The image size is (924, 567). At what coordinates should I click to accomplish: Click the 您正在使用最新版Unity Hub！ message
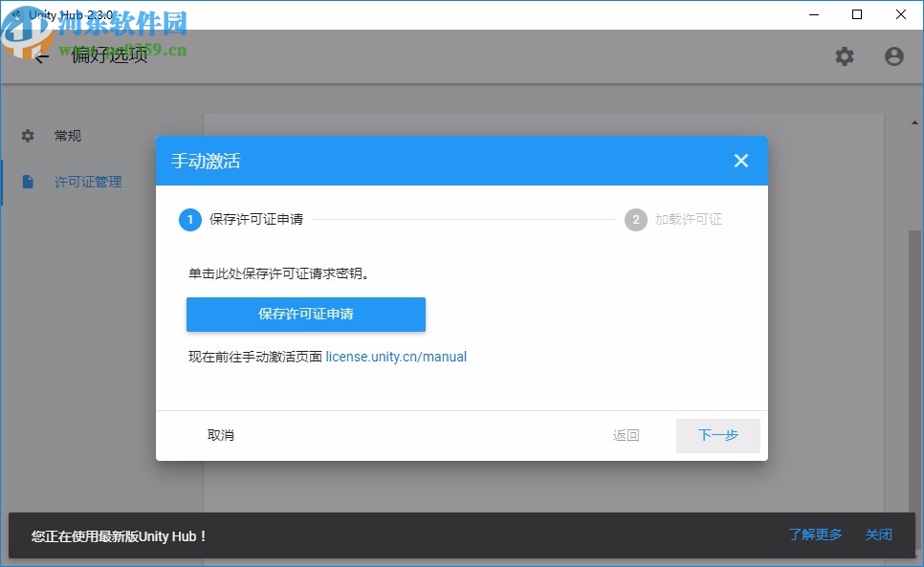click(x=119, y=536)
